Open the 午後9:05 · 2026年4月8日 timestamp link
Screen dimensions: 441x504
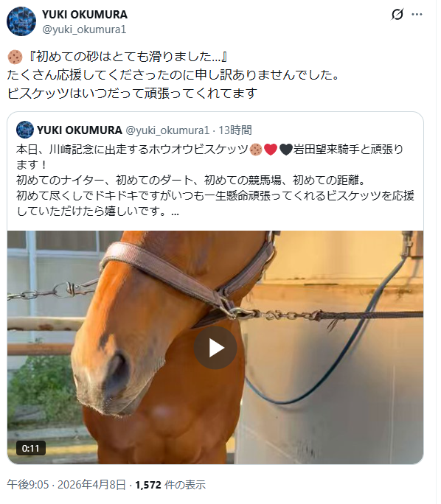(66, 484)
